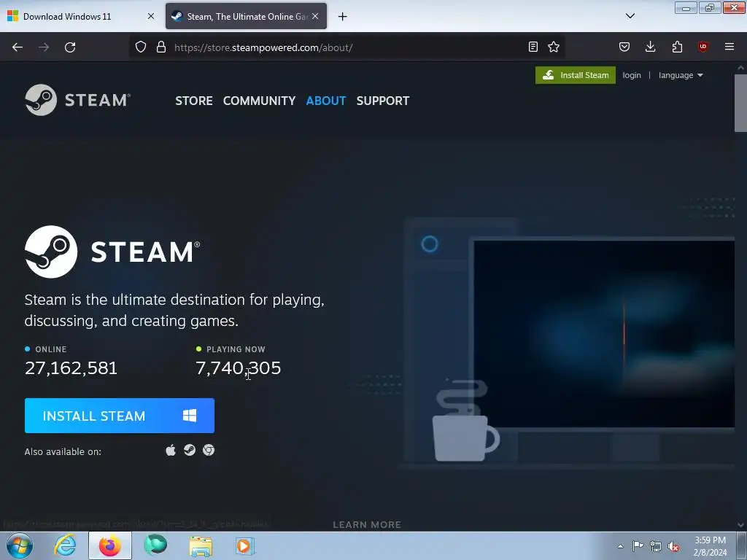
Task: Click the network tray icon
Action: [656, 546]
